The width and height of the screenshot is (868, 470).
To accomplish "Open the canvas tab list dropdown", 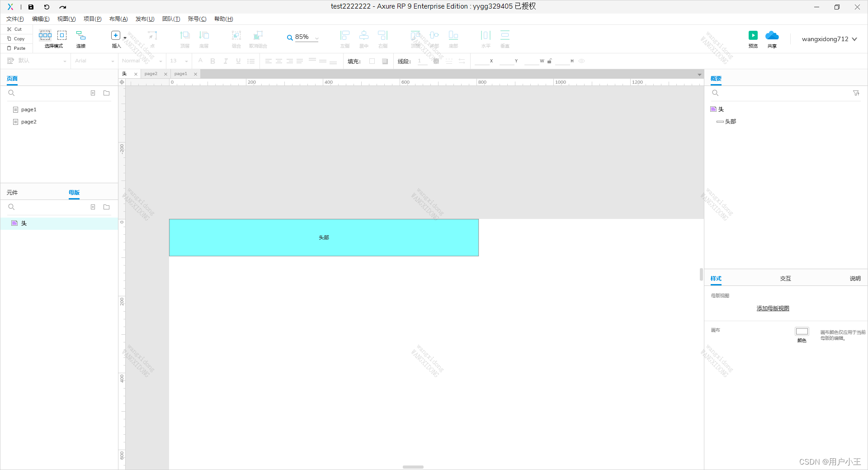I will click(x=699, y=74).
